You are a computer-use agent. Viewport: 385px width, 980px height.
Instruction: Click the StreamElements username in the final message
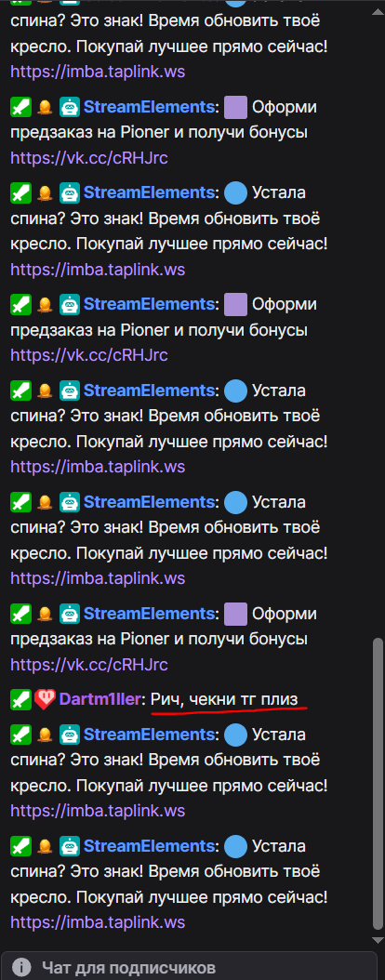pyautogui.click(x=149, y=846)
